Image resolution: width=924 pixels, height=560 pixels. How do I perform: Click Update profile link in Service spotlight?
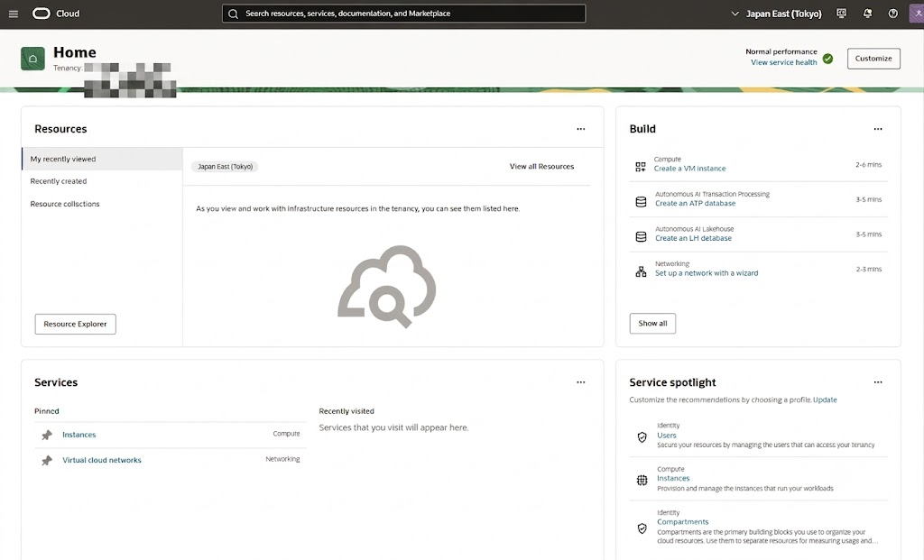pyautogui.click(x=825, y=399)
